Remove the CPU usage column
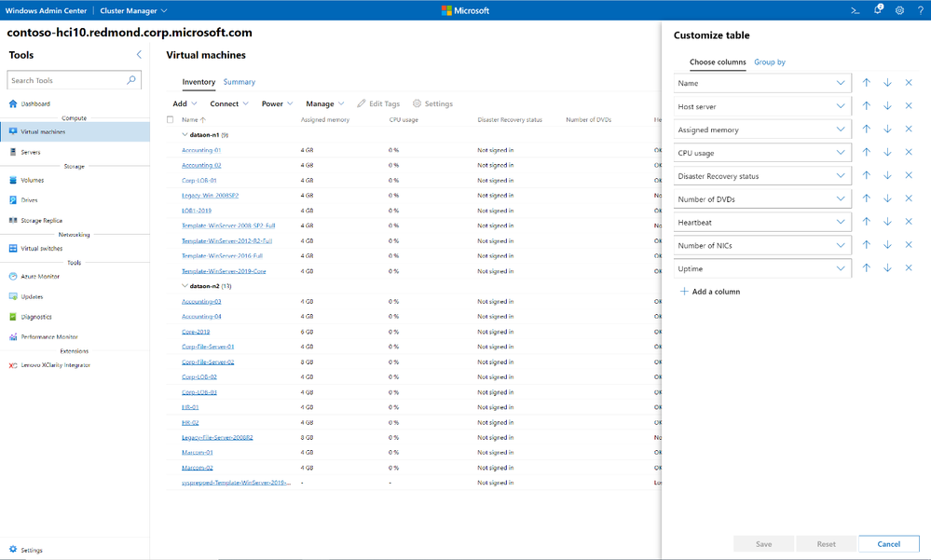 point(909,152)
